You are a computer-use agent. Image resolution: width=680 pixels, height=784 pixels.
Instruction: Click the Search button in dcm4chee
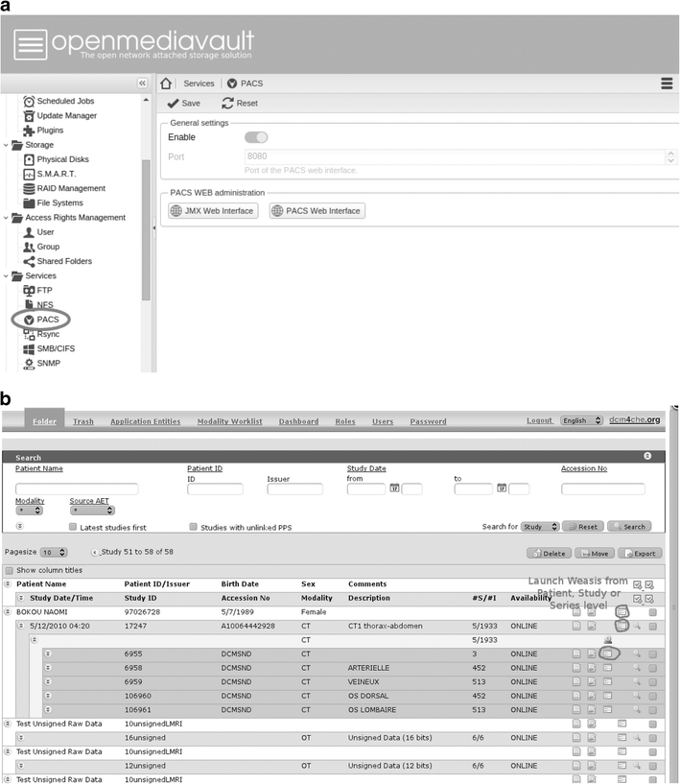pos(629,527)
